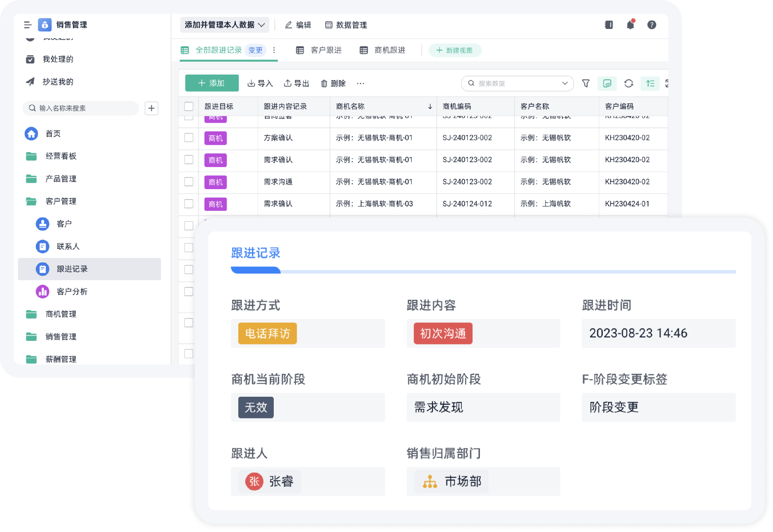This screenshot has height=532, width=773.
Task: Tick the header select-all checkbox
Action: pos(188,106)
